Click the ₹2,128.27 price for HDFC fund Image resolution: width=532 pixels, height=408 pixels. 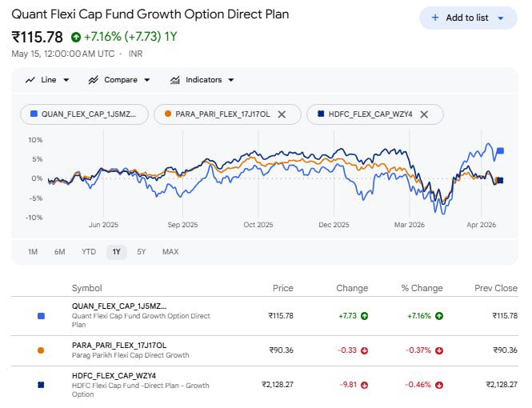click(x=278, y=385)
